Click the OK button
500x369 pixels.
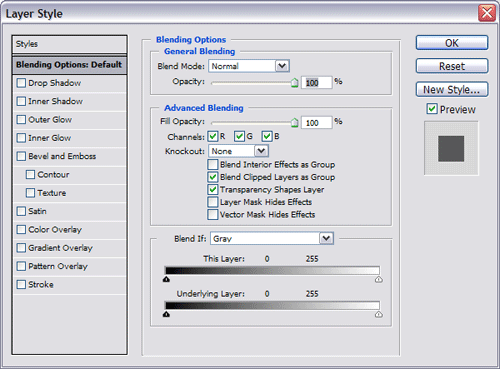tap(452, 43)
